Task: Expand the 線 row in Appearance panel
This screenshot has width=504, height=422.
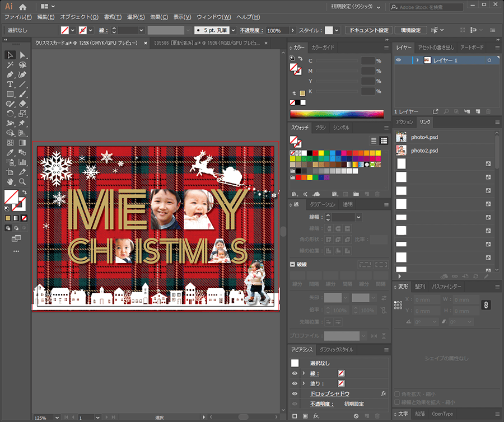Action: (x=304, y=373)
